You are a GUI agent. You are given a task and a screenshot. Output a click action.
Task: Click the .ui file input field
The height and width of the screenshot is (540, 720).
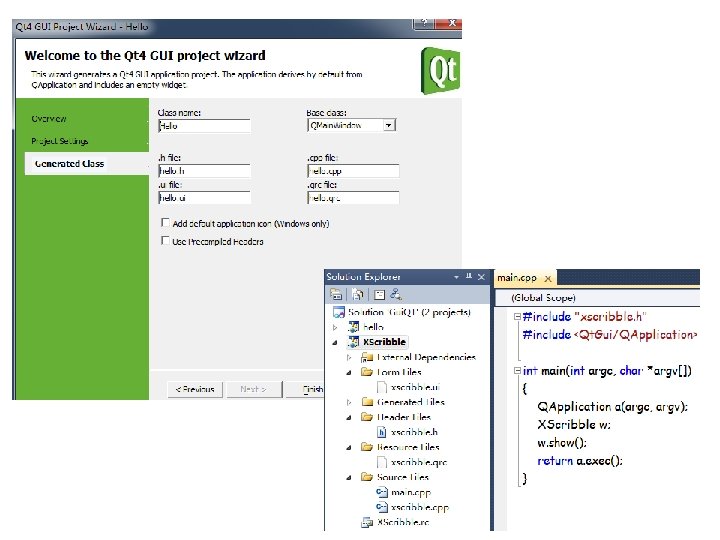point(204,198)
